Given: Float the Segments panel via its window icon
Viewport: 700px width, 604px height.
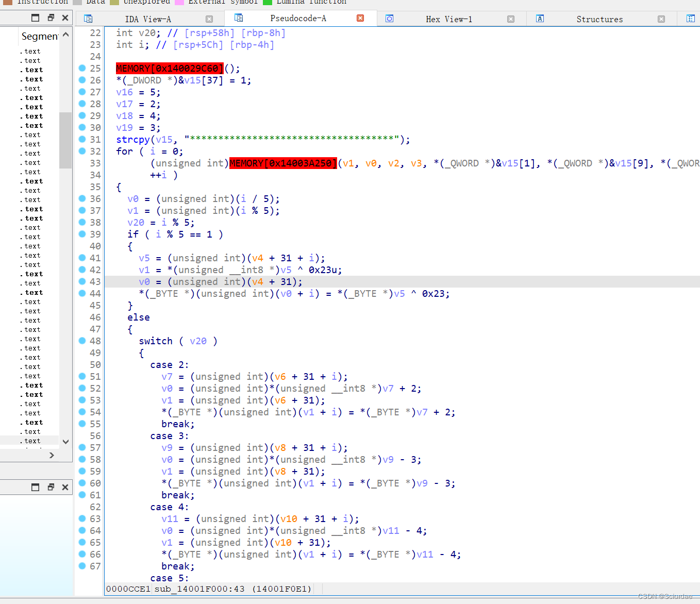Looking at the screenshot, I should (x=35, y=18).
